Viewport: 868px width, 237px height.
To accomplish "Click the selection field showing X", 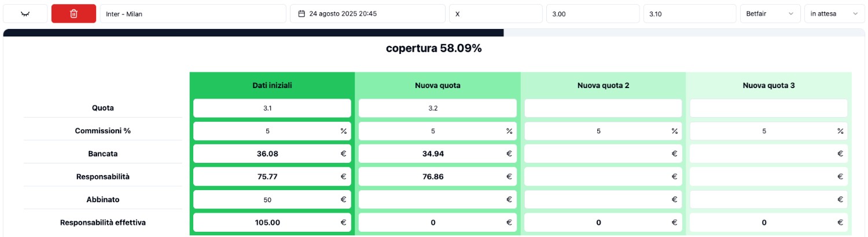I will coord(496,13).
